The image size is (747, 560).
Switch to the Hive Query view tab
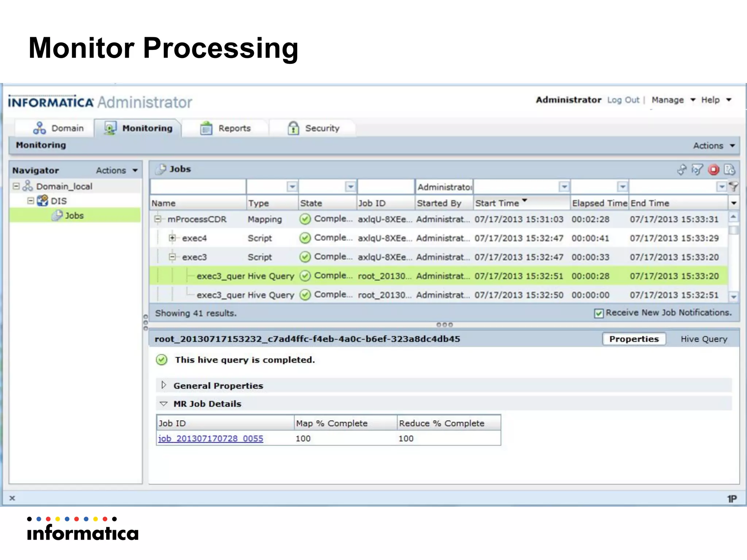704,339
